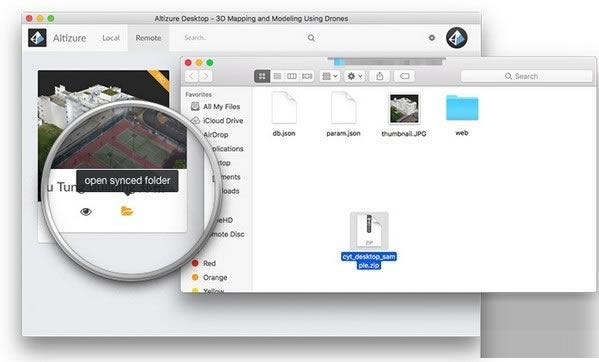Select the thumbnail.JPG file
The image size is (599, 362).
(404, 115)
